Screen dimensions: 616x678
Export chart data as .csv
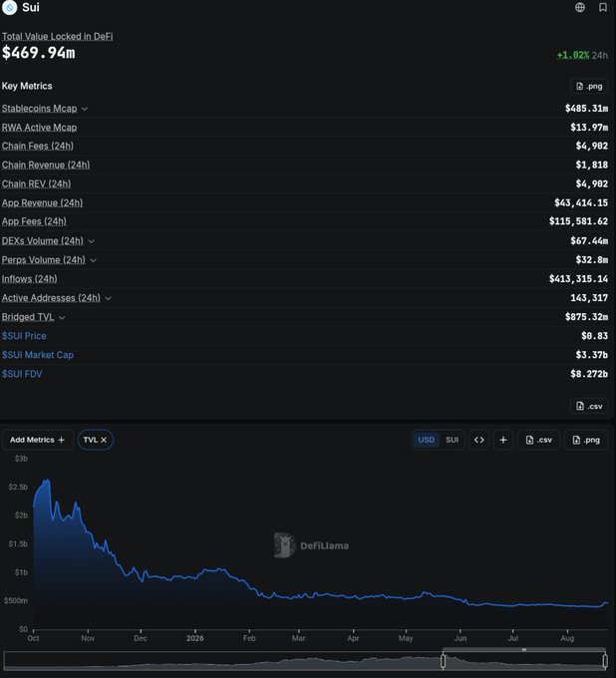pos(538,440)
